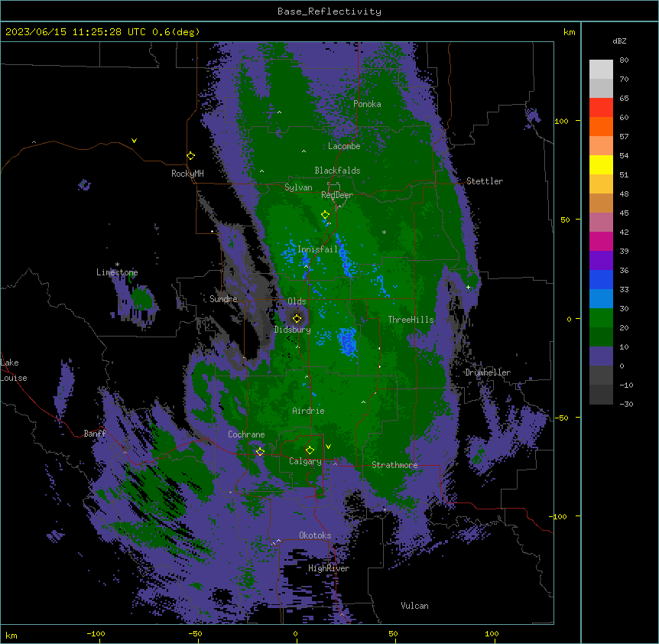Click the Sundre label
The image size is (659, 644).
pos(223,299)
